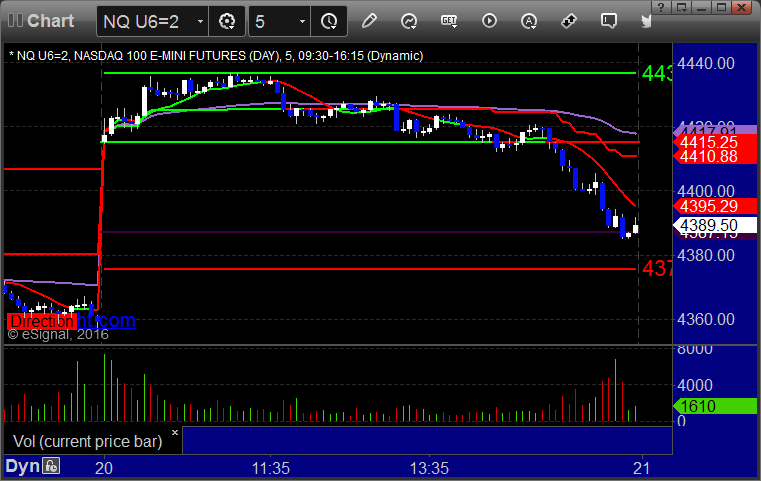
Task: Minimize the chart window
Action: [701, 7]
